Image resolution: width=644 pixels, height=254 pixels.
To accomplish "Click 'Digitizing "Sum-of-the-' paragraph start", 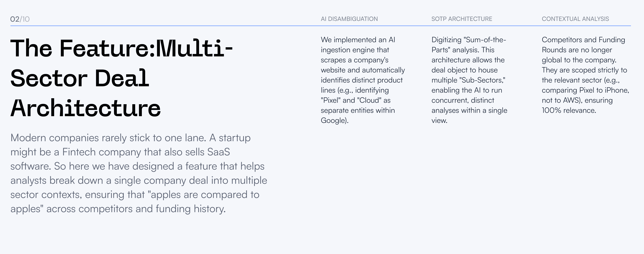I will [468, 40].
